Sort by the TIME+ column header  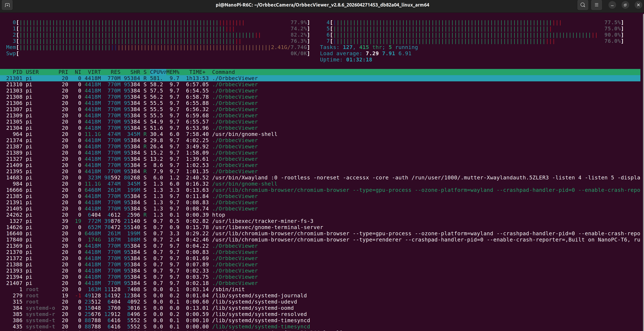(x=197, y=72)
